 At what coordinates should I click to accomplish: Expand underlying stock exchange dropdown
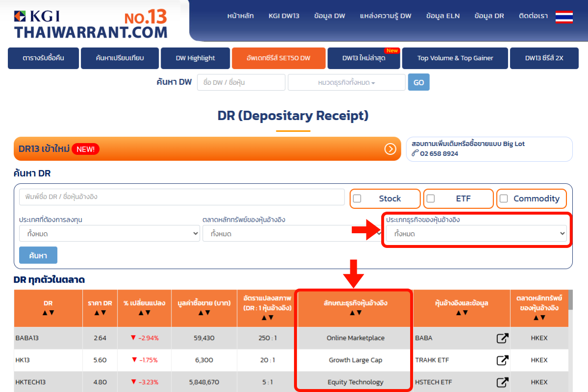pos(292,234)
